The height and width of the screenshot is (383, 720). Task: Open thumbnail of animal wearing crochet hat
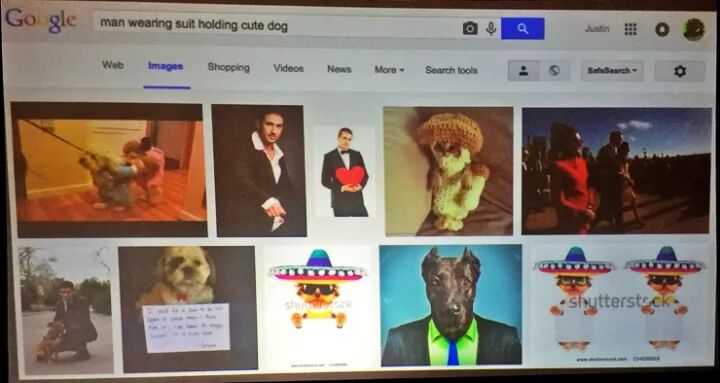448,171
